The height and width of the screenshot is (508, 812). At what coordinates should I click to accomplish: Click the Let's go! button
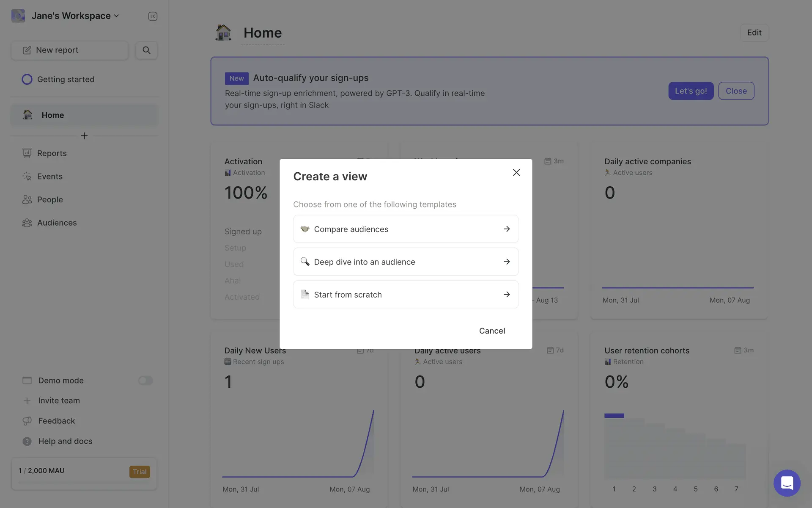(x=691, y=91)
